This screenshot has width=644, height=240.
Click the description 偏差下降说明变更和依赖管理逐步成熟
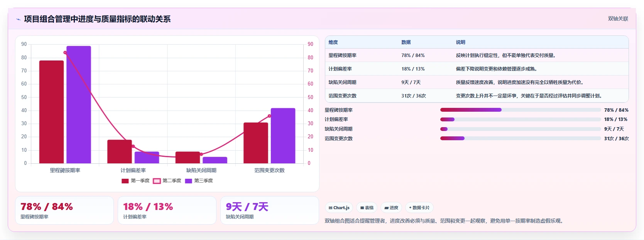click(x=496, y=69)
